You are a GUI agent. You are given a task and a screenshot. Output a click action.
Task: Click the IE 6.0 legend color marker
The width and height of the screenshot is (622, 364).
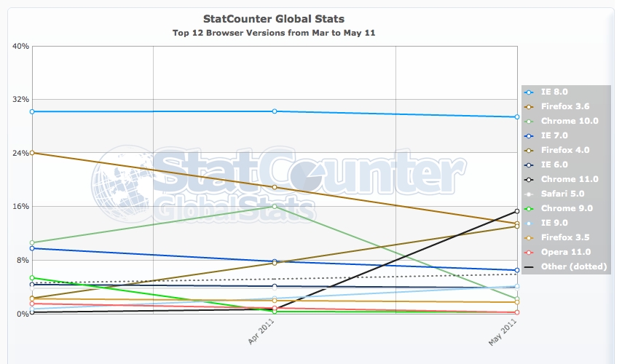[530, 165]
